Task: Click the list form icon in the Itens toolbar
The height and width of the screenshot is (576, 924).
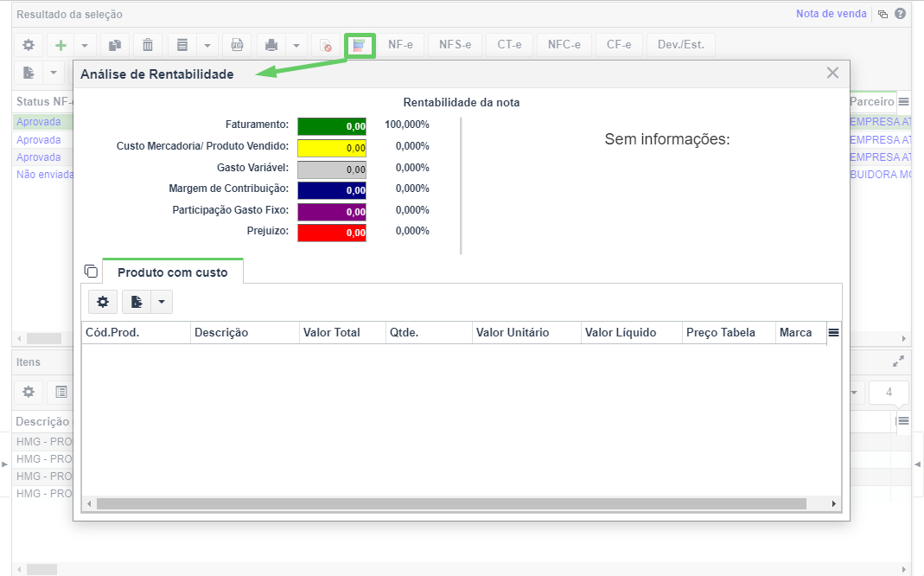Action: (61, 392)
